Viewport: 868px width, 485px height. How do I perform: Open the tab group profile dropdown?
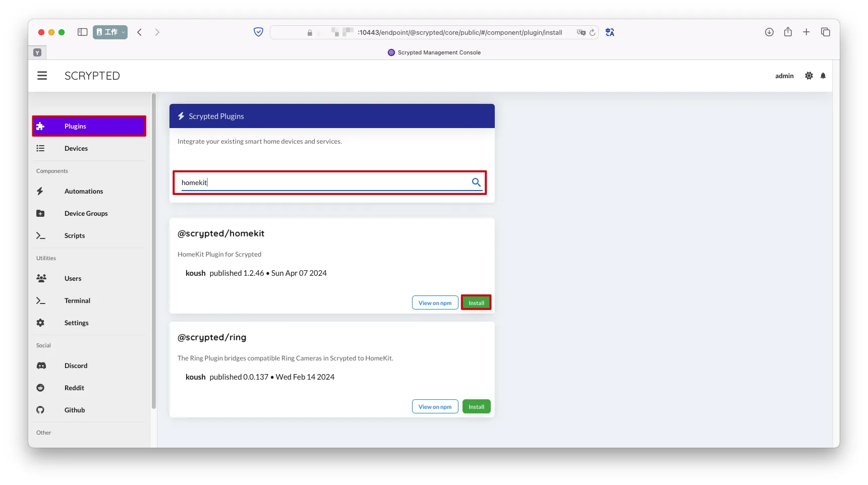(x=110, y=32)
